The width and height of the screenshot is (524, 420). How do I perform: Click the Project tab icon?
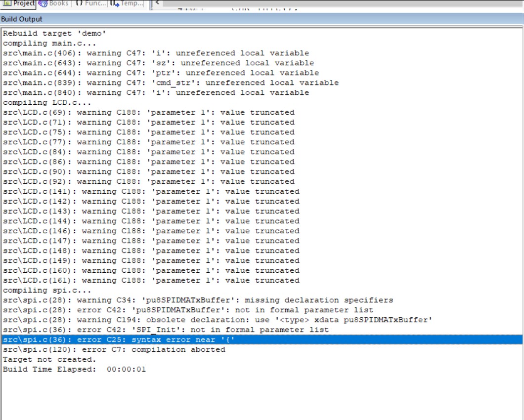pos(7,3)
